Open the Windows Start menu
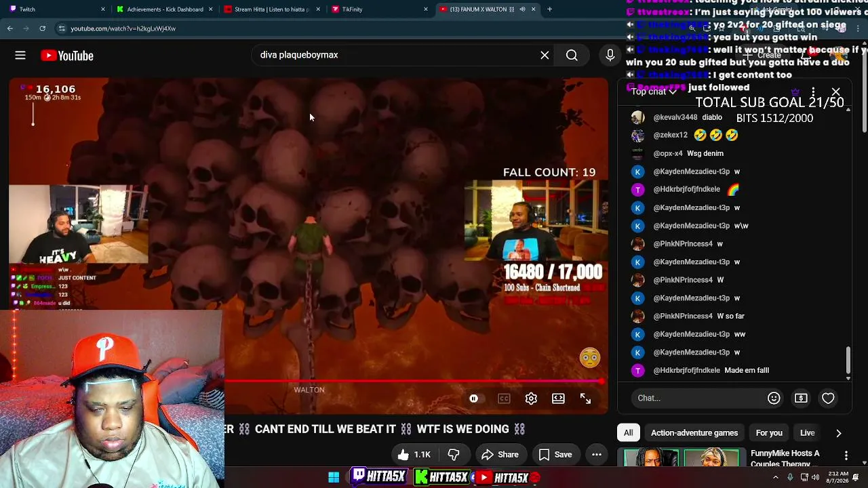Viewport: 868px width, 488px height. tap(334, 477)
